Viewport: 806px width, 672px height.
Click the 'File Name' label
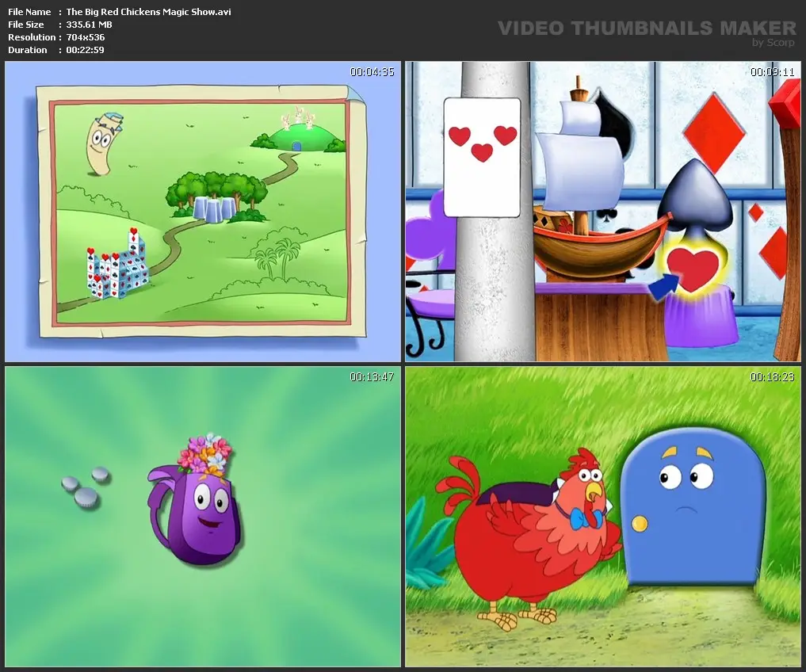click(29, 12)
